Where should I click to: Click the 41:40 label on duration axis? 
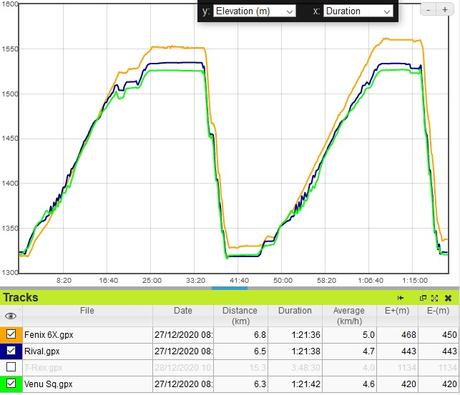point(239,280)
